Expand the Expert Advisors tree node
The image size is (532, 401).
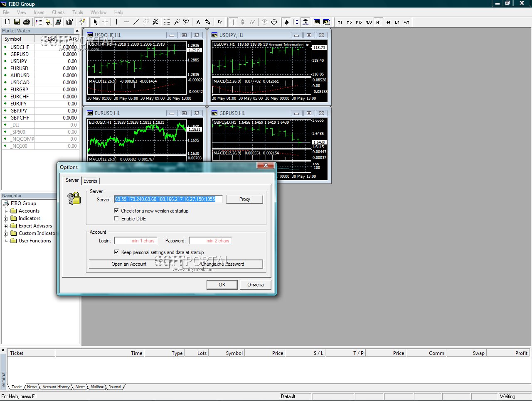coord(6,226)
